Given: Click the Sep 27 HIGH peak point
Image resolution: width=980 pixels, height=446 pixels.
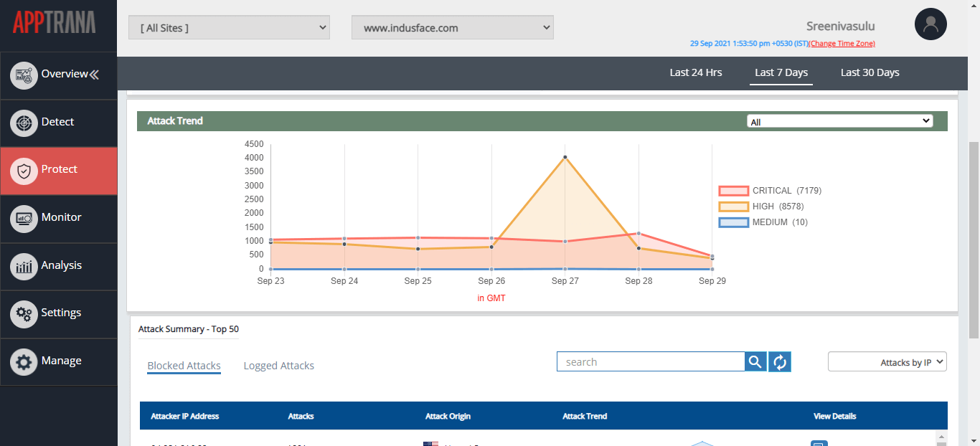Looking at the screenshot, I should (x=565, y=157).
